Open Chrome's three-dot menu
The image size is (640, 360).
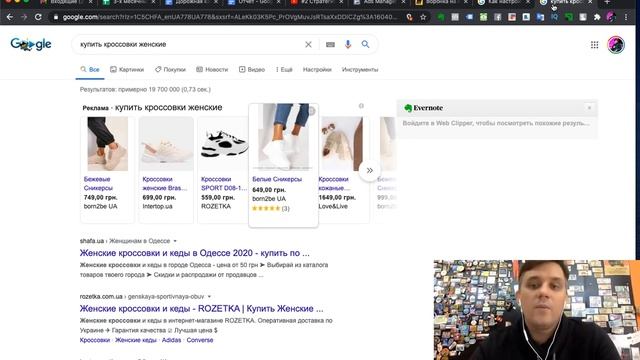pyautogui.click(x=626, y=17)
